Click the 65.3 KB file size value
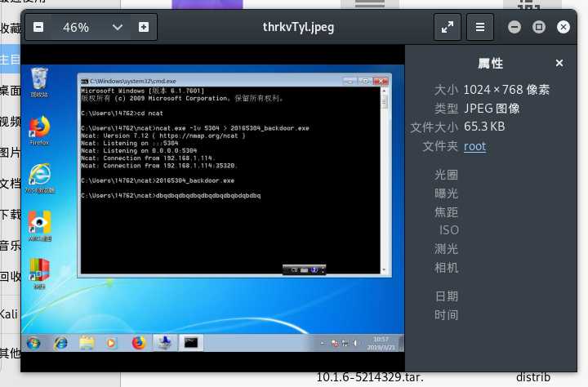This screenshot has width=588, height=387. tap(484, 127)
